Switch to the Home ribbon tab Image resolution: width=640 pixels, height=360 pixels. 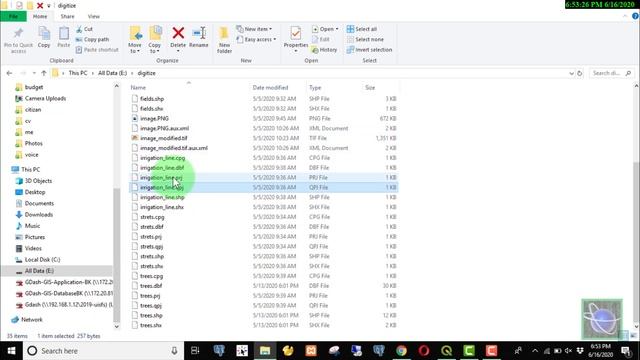click(40, 16)
